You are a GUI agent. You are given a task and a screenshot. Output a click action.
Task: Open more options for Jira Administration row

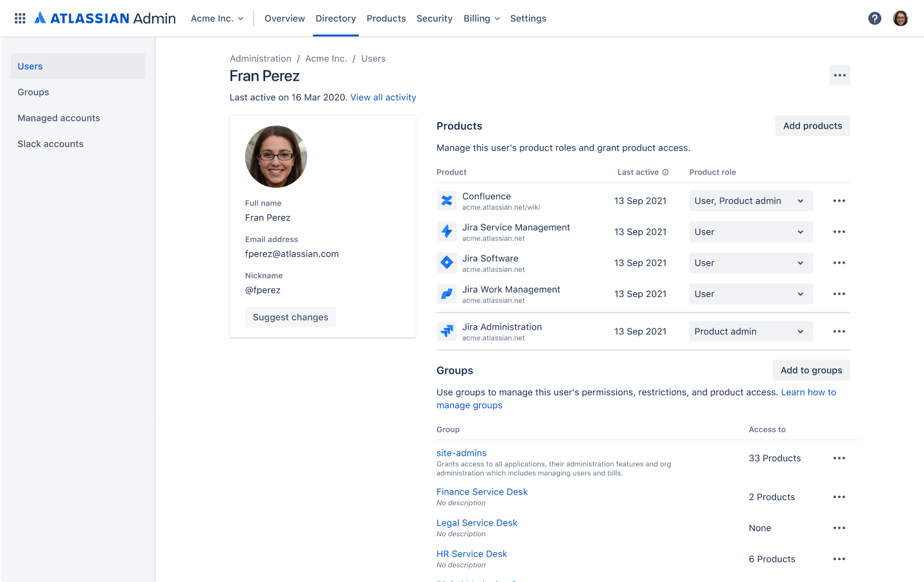[839, 331]
